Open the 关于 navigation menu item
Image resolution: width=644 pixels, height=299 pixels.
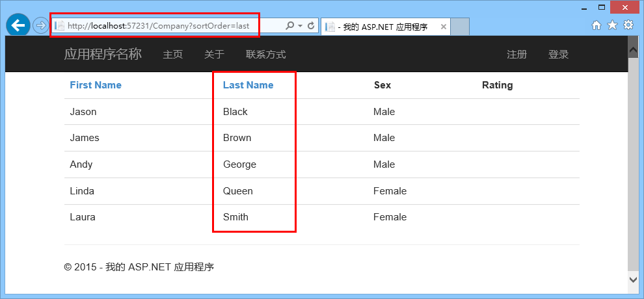tap(215, 54)
